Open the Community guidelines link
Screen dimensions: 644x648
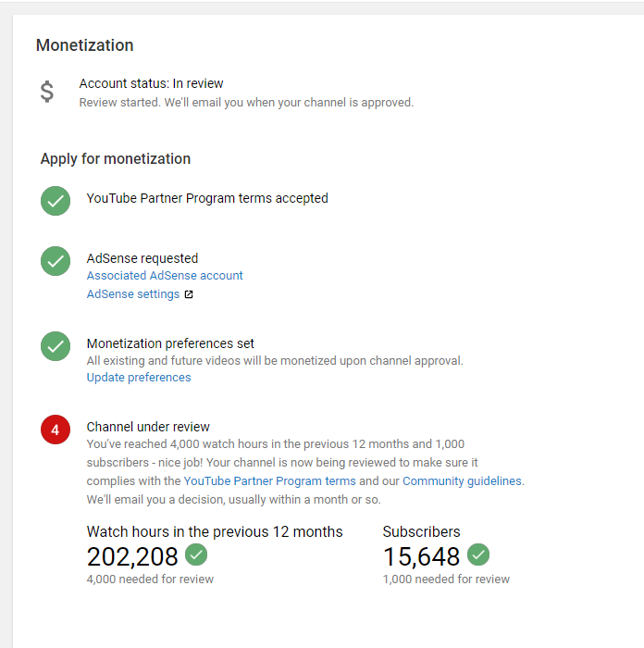[462, 481]
